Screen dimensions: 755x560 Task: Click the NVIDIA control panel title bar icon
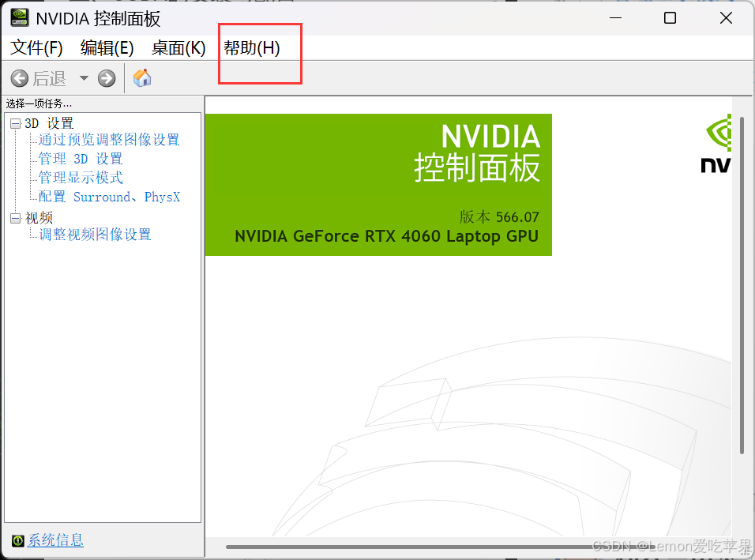pos(20,18)
